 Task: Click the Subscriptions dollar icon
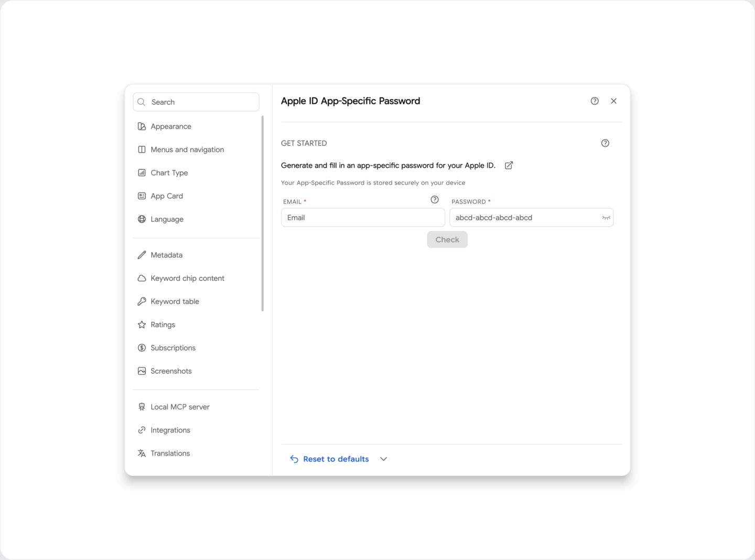(x=142, y=348)
